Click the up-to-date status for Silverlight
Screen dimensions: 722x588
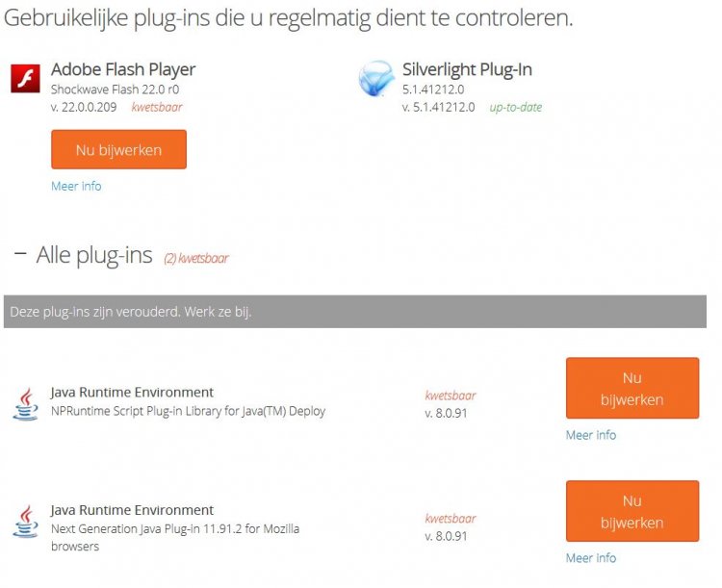[515, 107]
